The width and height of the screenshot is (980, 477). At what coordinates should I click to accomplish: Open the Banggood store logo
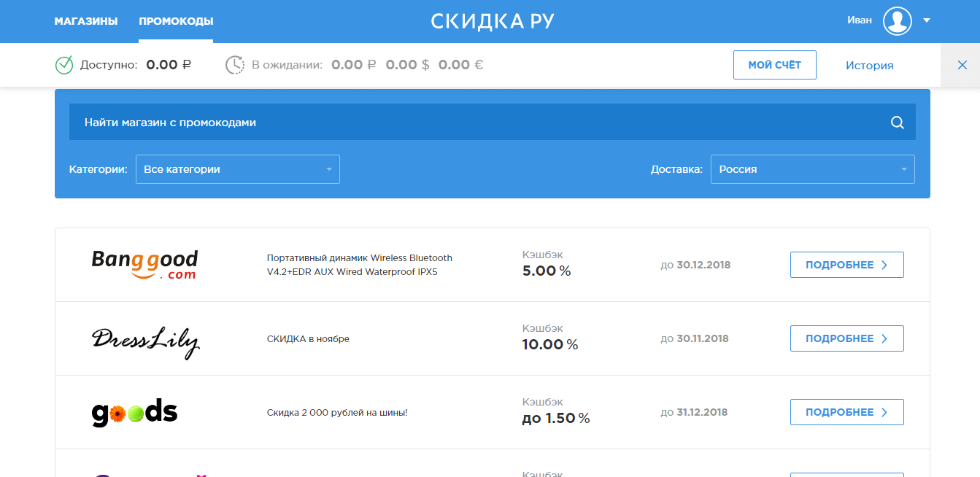(x=144, y=265)
